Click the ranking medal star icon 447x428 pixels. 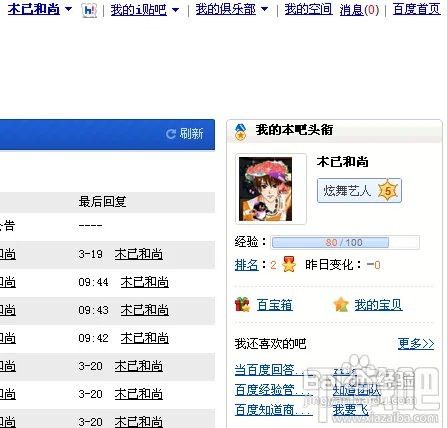click(x=289, y=264)
